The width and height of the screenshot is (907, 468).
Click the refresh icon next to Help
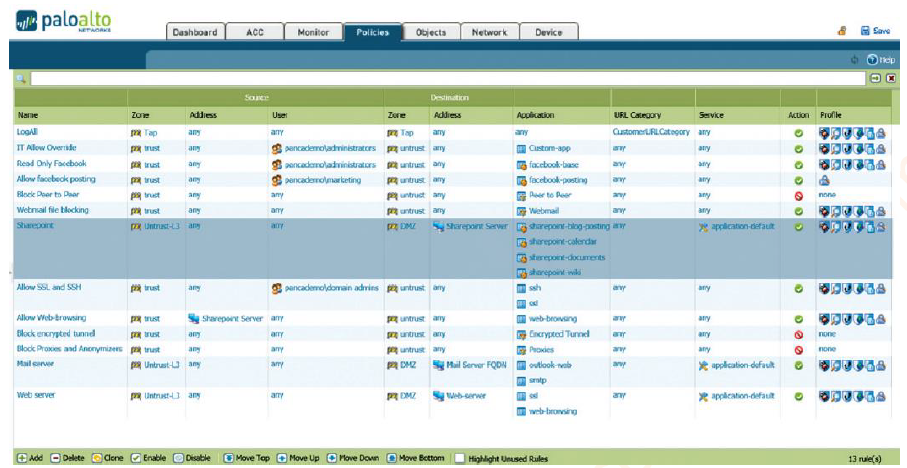click(854, 60)
